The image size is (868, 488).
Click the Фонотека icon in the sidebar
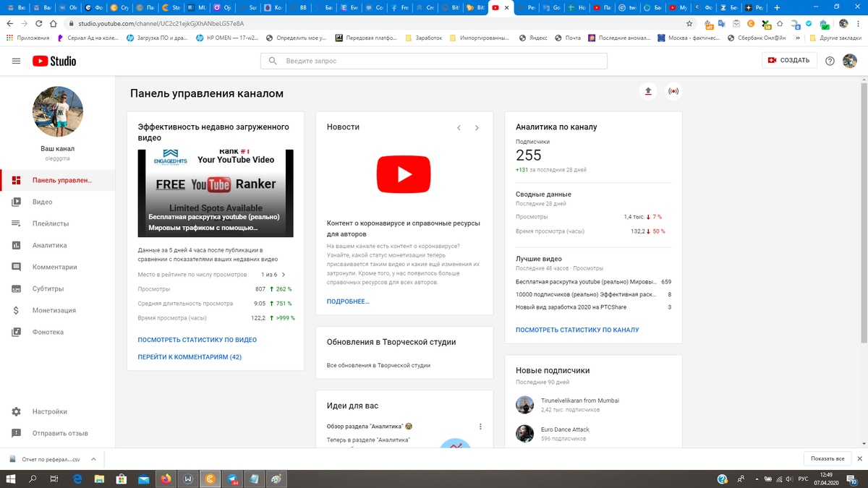tap(16, 332)
